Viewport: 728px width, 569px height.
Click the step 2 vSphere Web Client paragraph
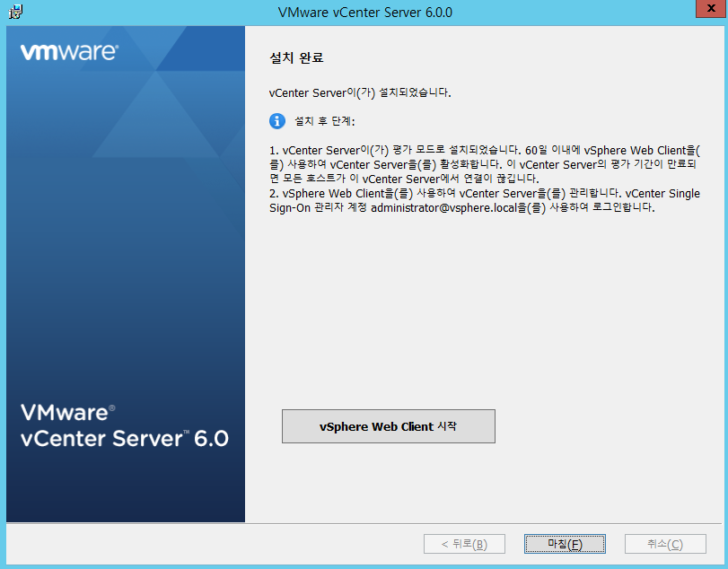click(483, 200)
